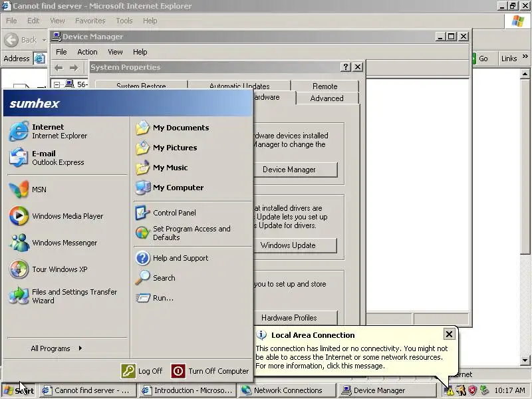Click the Log Off key icon

click(128, 371)
